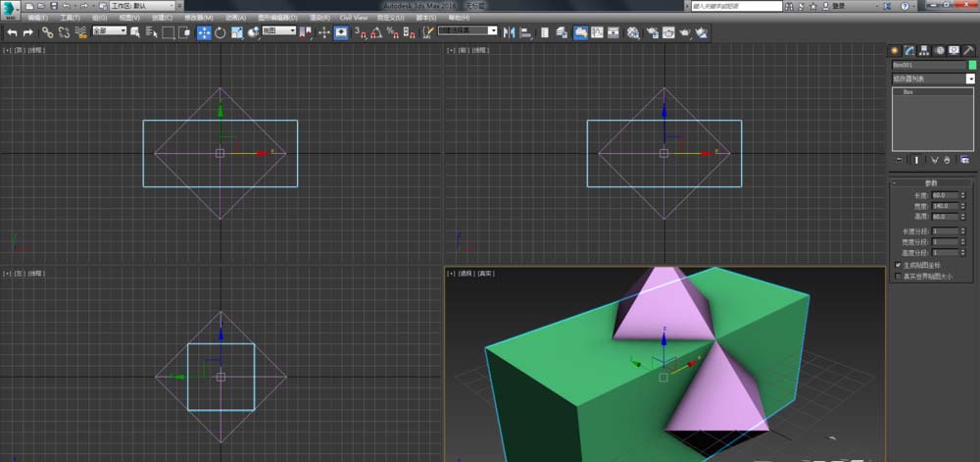Open the Material Editor icon
Screen dimensions: 980x462
click(x=633, y=32)
